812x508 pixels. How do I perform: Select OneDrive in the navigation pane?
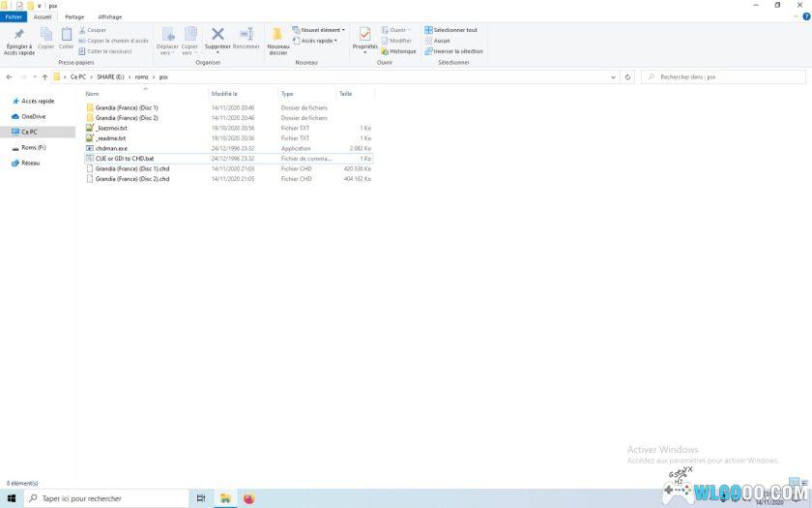point(33,116)
